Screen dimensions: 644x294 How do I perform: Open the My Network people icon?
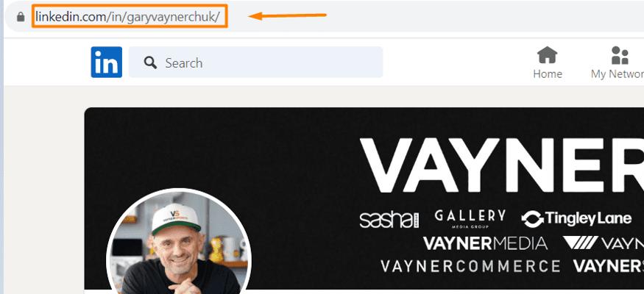click(620, 55)
